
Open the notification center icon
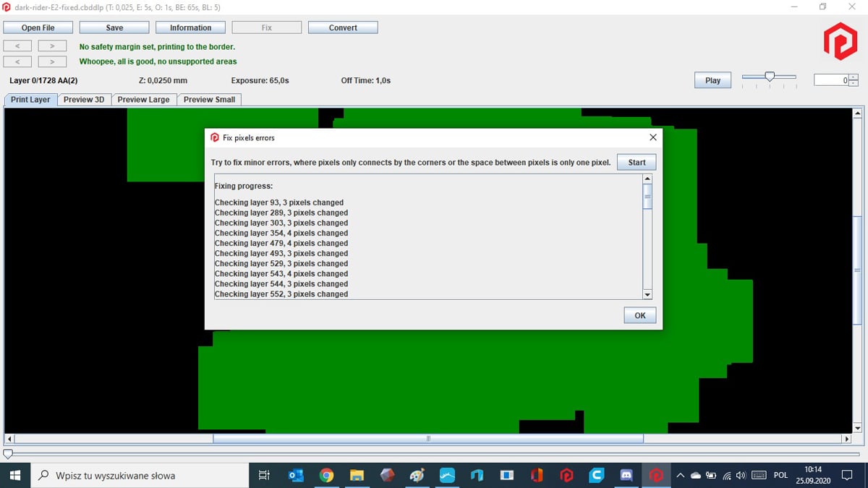pos(848,475)
